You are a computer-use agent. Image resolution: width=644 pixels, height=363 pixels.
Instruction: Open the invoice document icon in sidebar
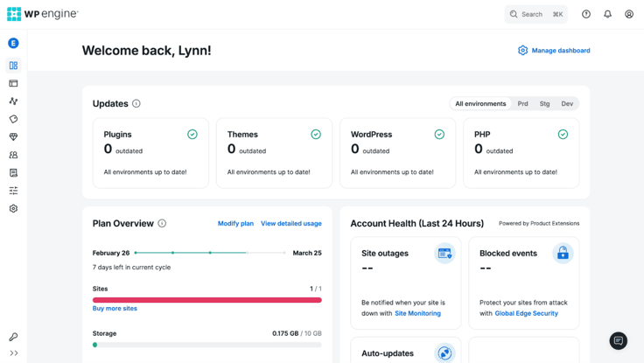[x=13, y=172]
